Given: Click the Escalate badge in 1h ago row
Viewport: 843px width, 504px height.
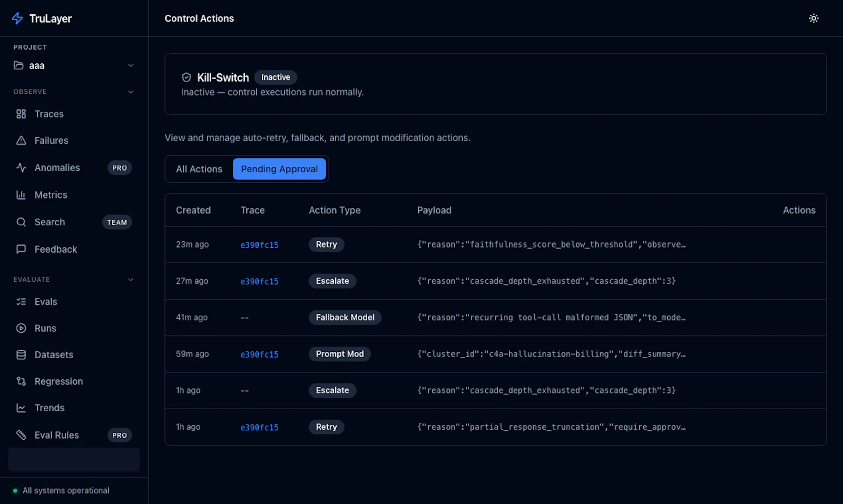Looking at the screenshot, I should [332, 390].
